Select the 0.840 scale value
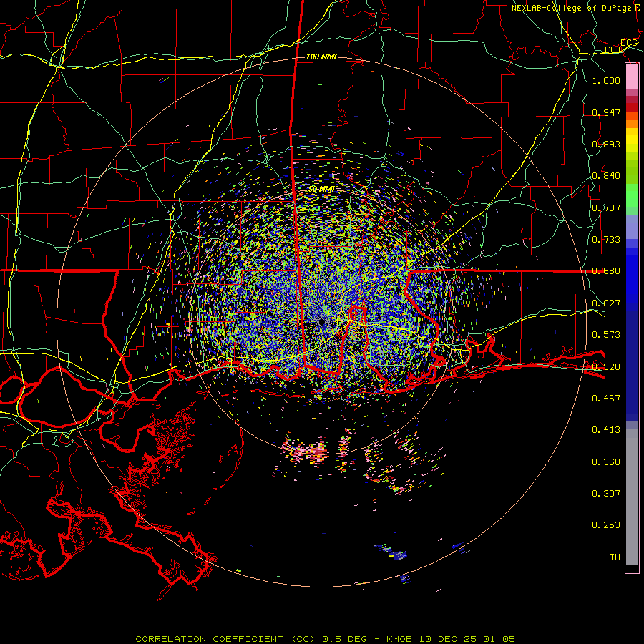The width and height of the screenshot is (644, 644). (606, 176)
